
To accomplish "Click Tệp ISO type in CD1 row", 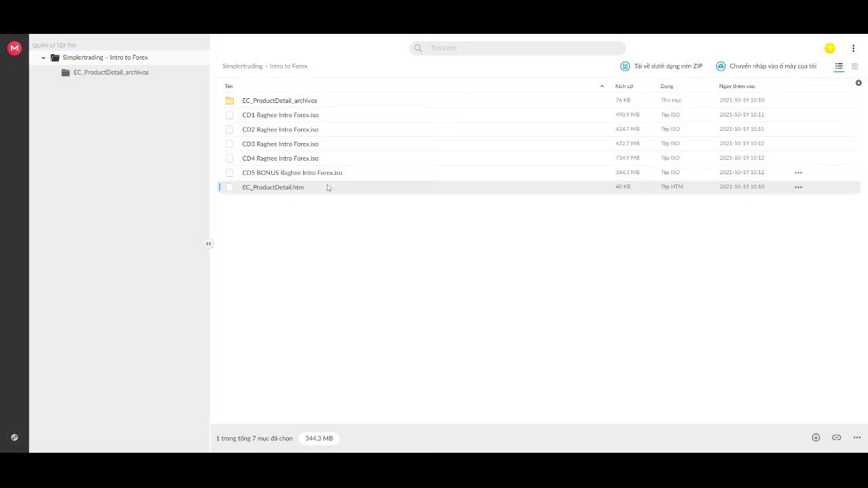I will pyautogui.click(x=670, y=115).
